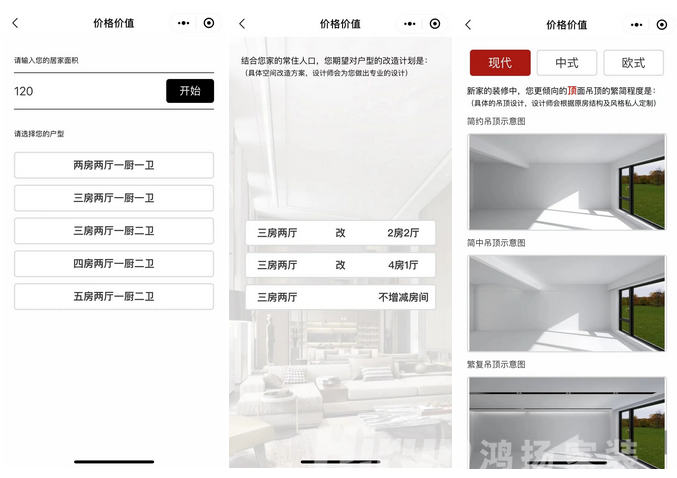Switch to the 现代 style tab
The width and height of the screenshot is (677, 478).
(x=500, y=63)
